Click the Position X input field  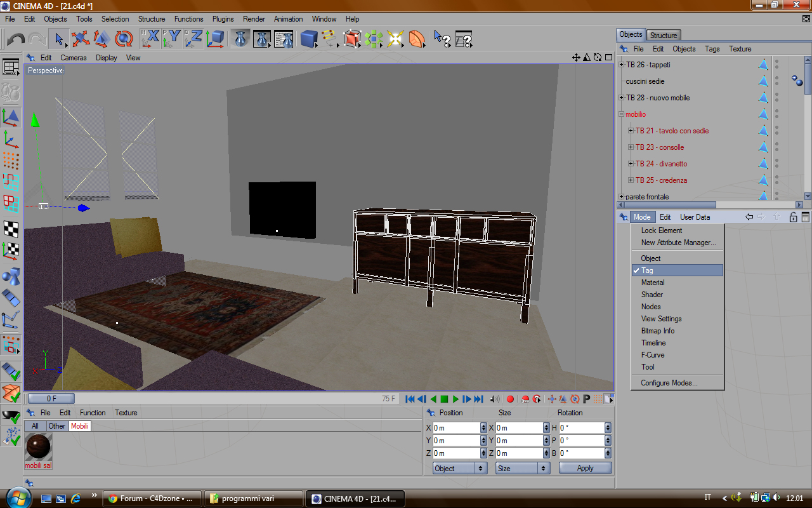[456, 428]
